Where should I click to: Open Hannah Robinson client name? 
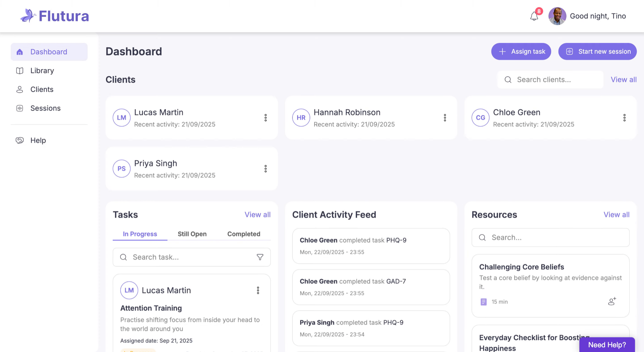click(347, 112)
